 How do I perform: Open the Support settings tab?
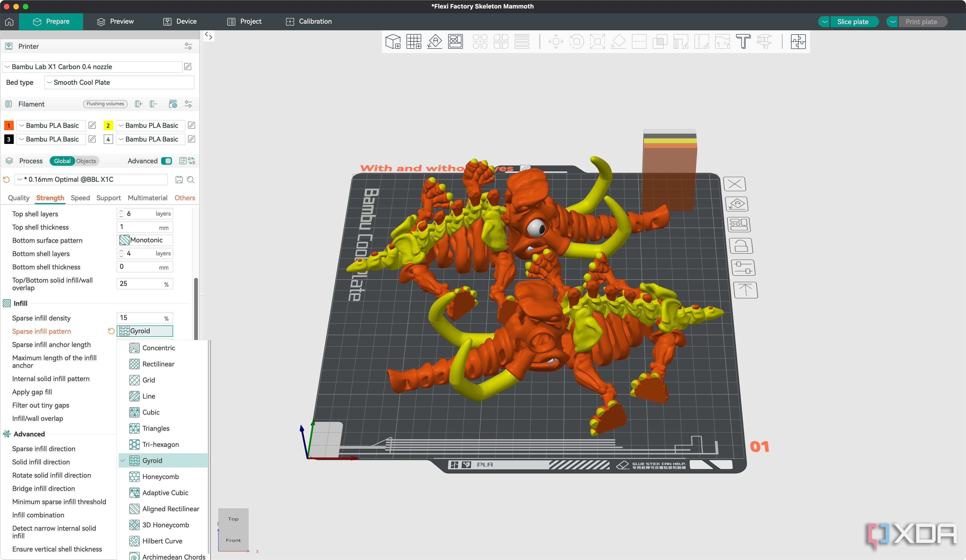(x=108, y=198)
